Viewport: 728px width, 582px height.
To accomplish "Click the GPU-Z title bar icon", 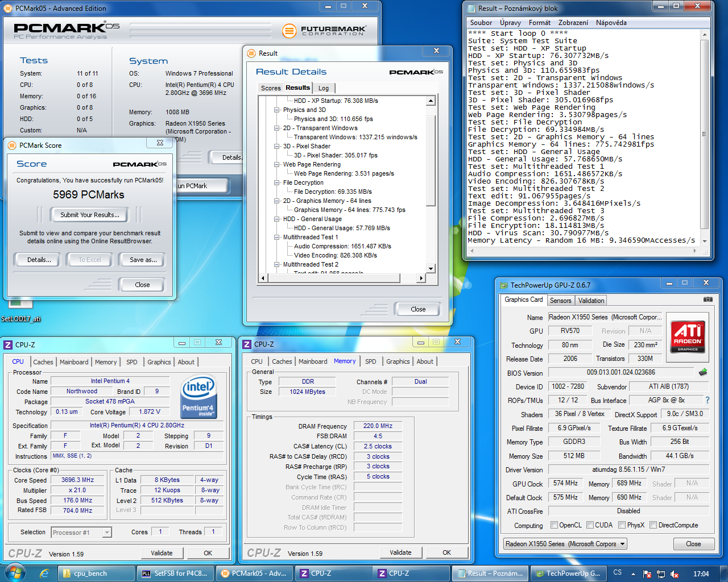I will (504, 285).
